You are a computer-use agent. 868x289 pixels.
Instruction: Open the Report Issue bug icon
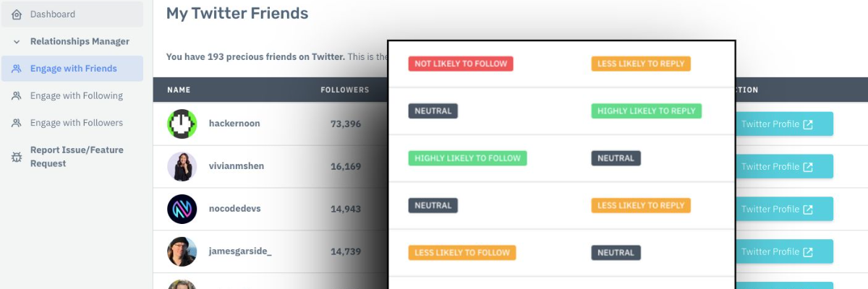click(17, 157)
